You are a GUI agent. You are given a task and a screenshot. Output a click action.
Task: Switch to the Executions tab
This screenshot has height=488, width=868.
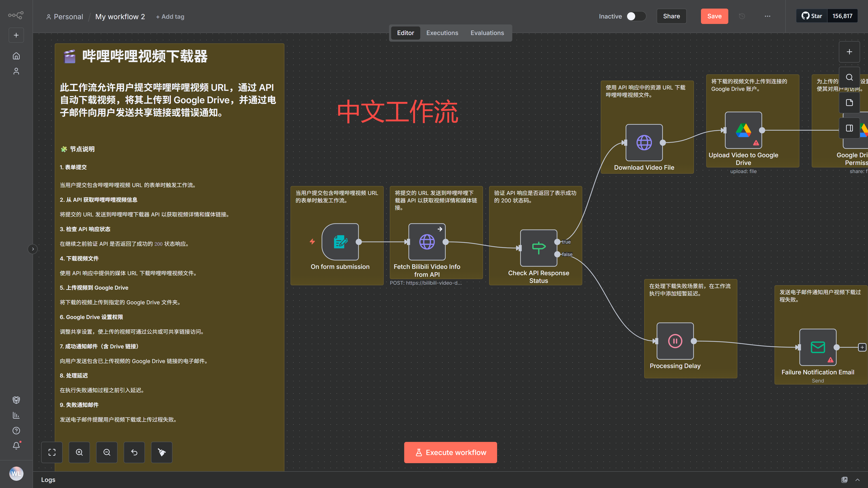point(442,33)
